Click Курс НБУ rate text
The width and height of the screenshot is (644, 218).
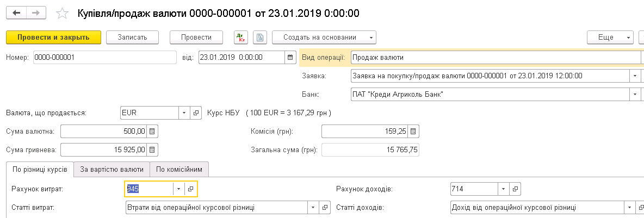pyautogui.click(x=269, y=113)
